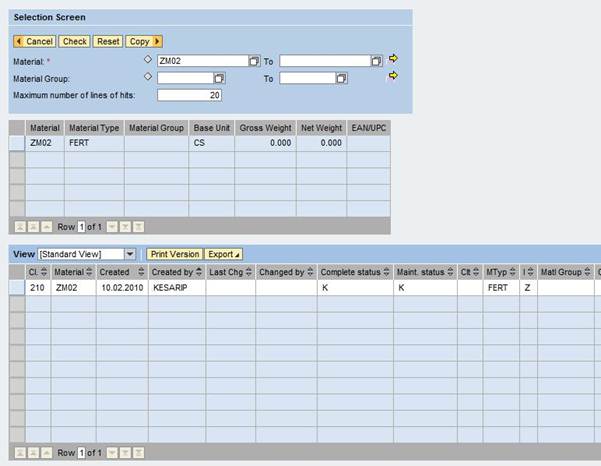Focus the Material Group from input field

point(186,78)
